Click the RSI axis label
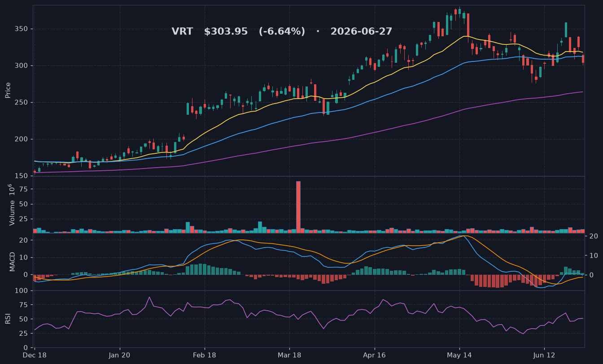Viewport: 603px width, 364px height. 8,319
